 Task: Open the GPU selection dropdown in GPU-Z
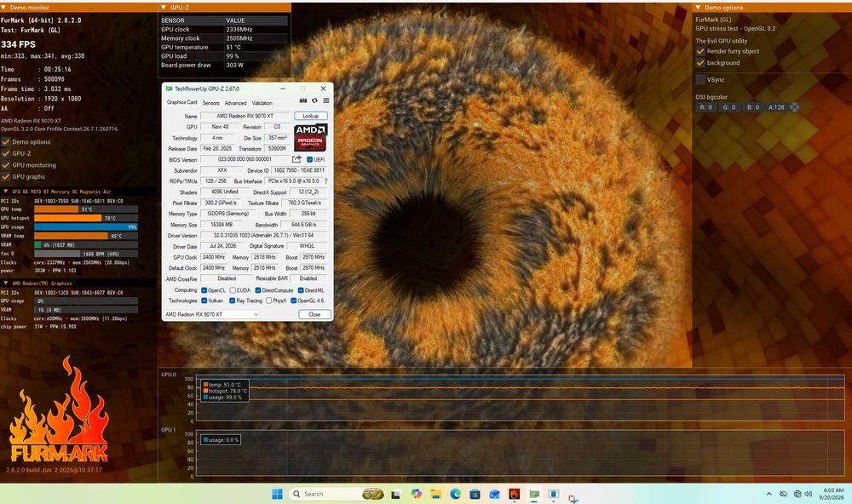(x=211, y=314)
